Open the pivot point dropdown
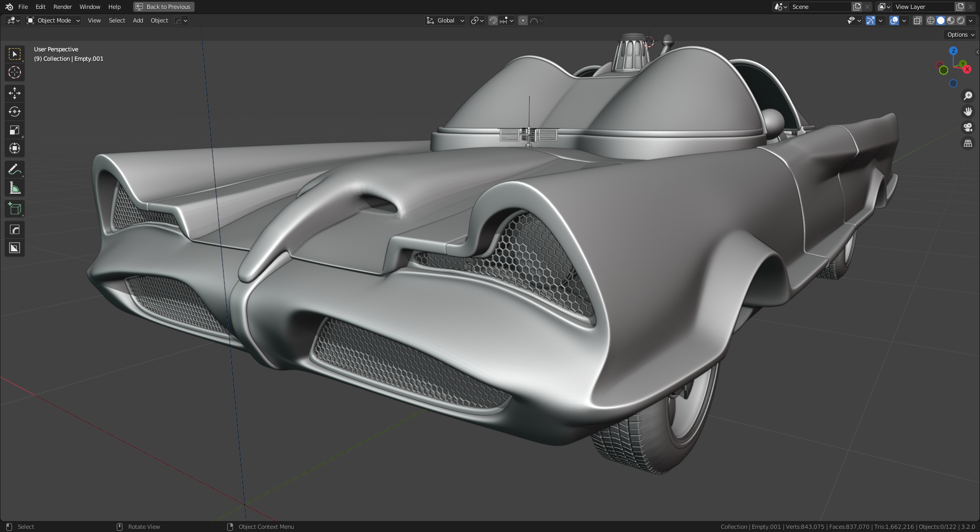Image resolution: width=980 pixels, height=532 pixels. click(x=477, y=20)
